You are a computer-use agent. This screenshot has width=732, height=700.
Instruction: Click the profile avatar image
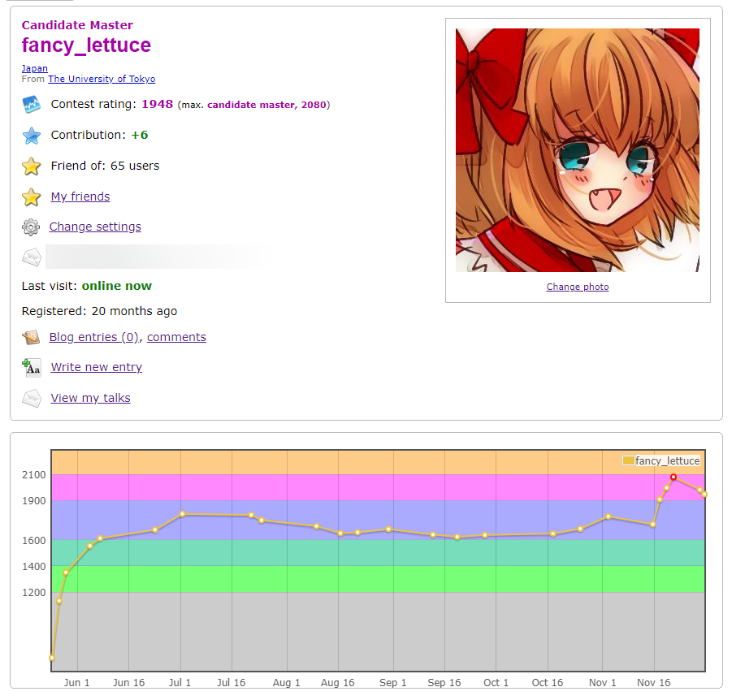pos(578,149)
